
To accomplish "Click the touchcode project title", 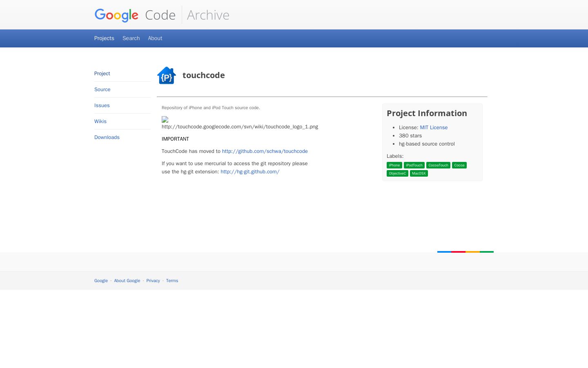I will (204, 75).
